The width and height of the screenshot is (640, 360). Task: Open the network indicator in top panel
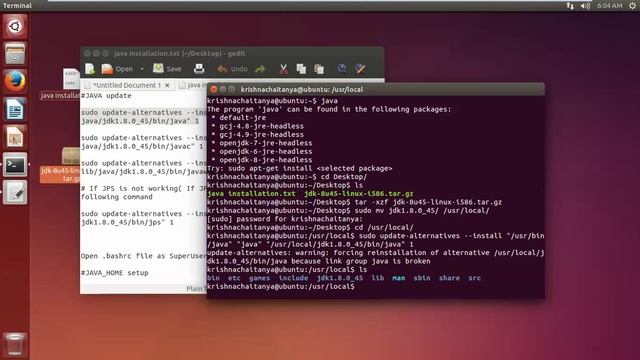(x=570, y=6)
